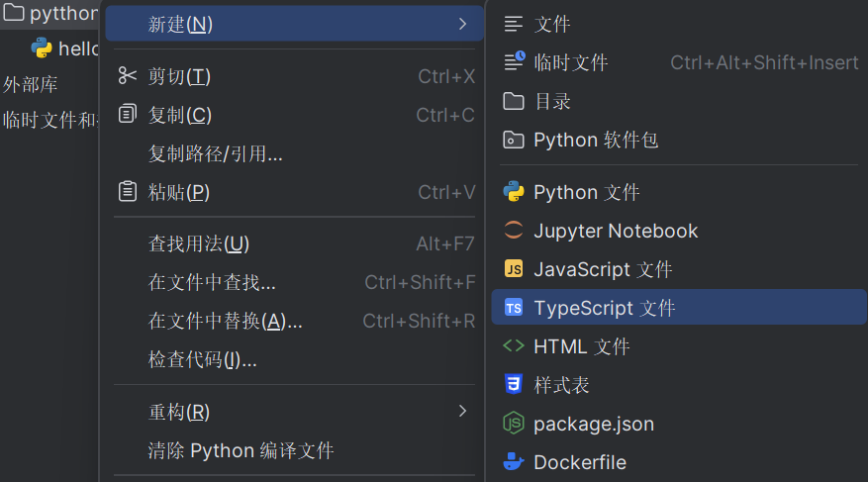Click the HTML file angle-bracket icon
The height and width of the screenshot is (482, 868).
tap(513, 346)
